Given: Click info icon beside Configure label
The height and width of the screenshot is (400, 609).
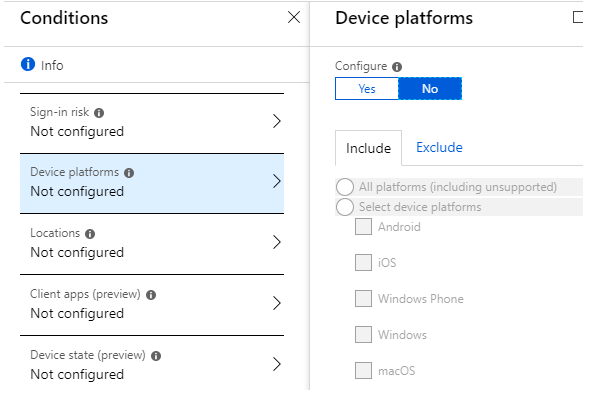Looking at the screenshot, I should point(397,67).
